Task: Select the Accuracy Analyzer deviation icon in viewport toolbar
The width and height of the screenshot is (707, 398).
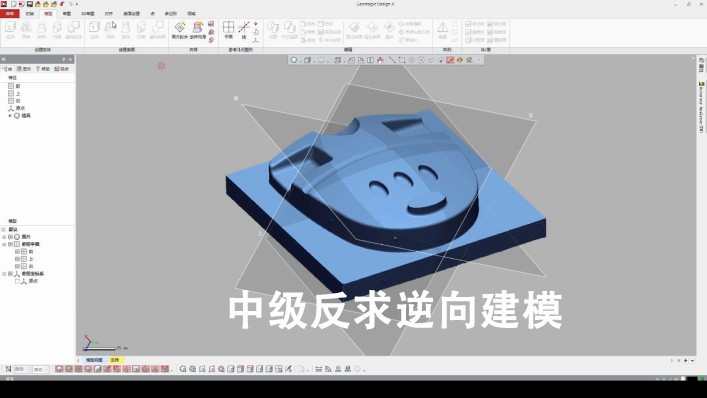Action: pos(450,60)
